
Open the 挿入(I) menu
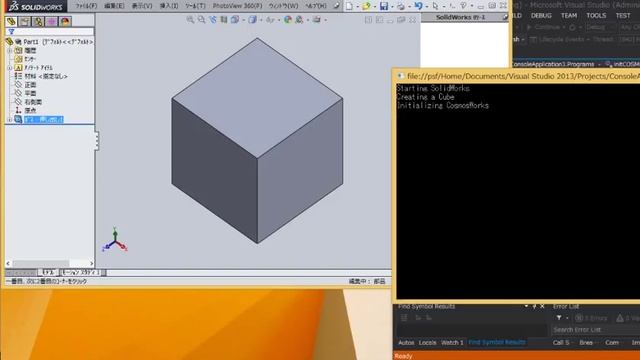pyautogui.click(x=169, y=6)
